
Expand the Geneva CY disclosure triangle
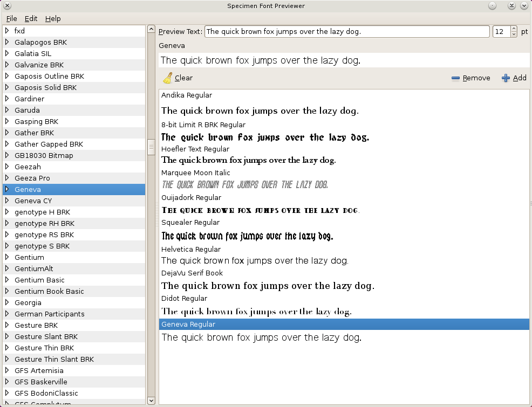7,201
